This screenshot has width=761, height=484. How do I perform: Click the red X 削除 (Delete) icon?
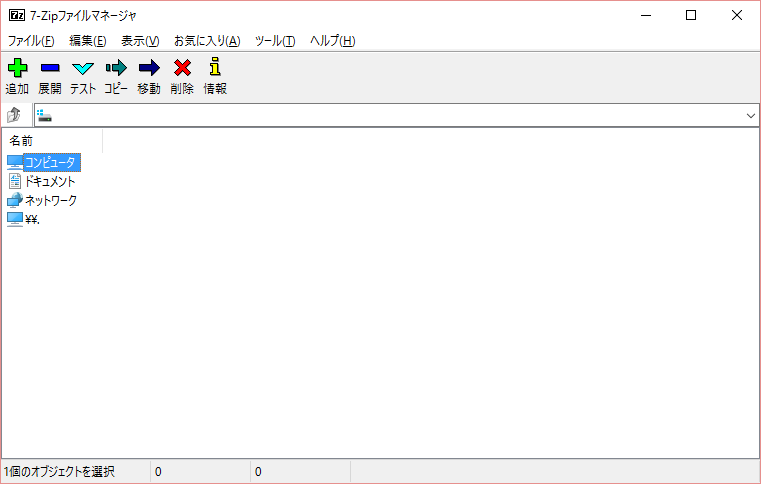point(182,68)
